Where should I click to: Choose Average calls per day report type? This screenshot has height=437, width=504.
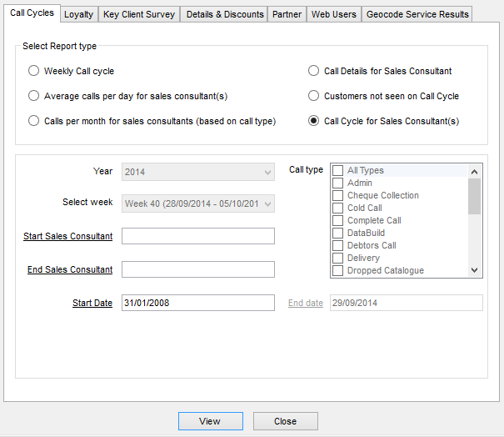click(x=34, y=96)
